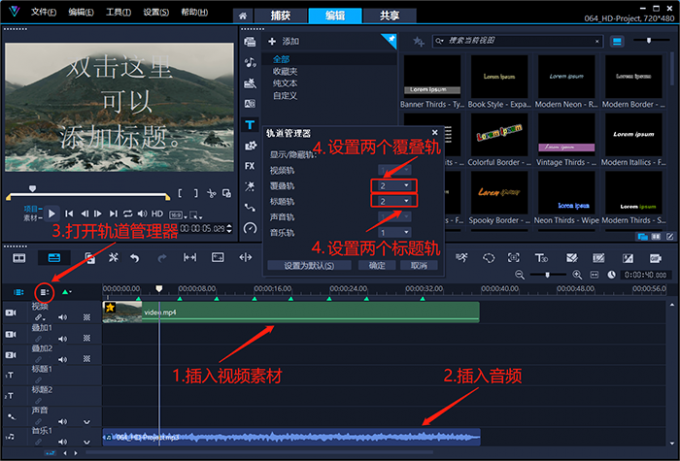The width and height of the screenshot is (680, 461).
Task: Zoom out the timeline with magnifier minus
Action: pyautogui.click(x=519, y=275)
